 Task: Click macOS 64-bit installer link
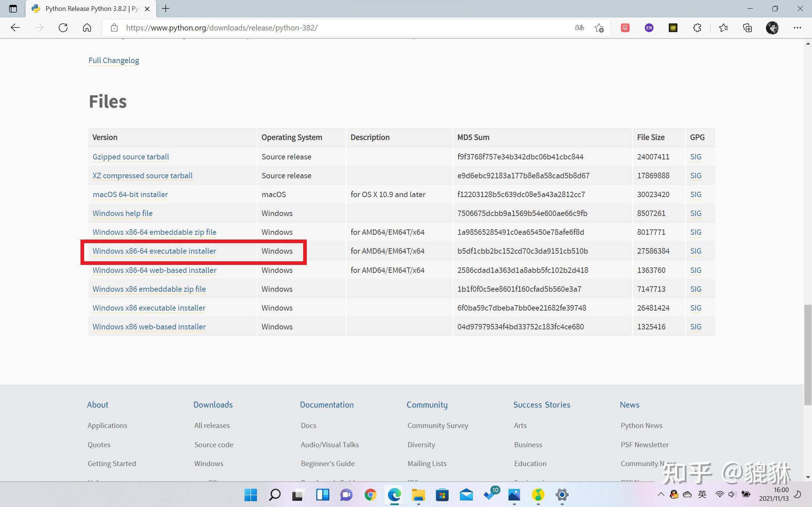click(130, 195)
